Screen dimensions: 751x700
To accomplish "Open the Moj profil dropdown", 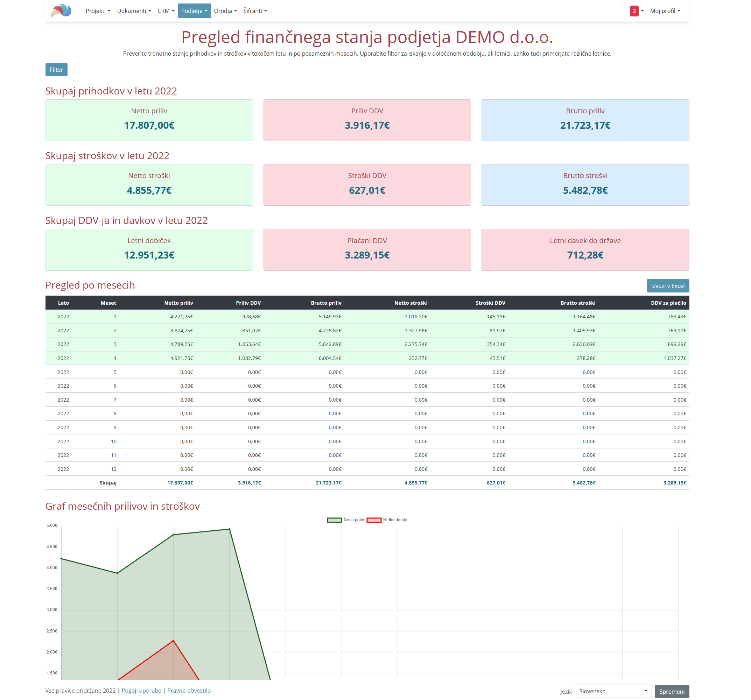I will pos(665,11).
